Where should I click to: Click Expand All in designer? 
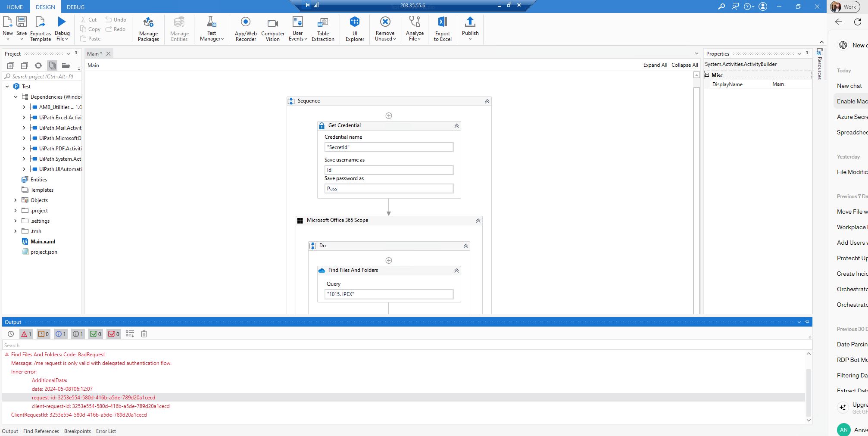point(655,65)
